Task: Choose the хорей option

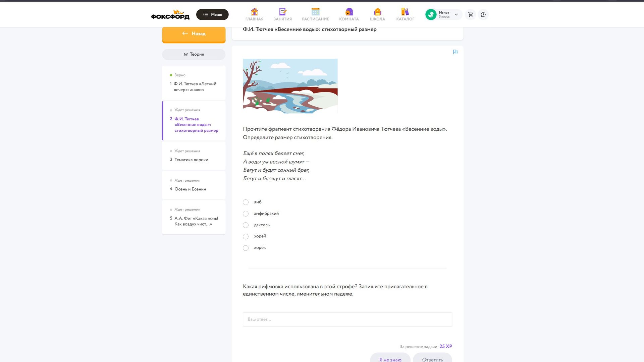Action: point(246,236)
